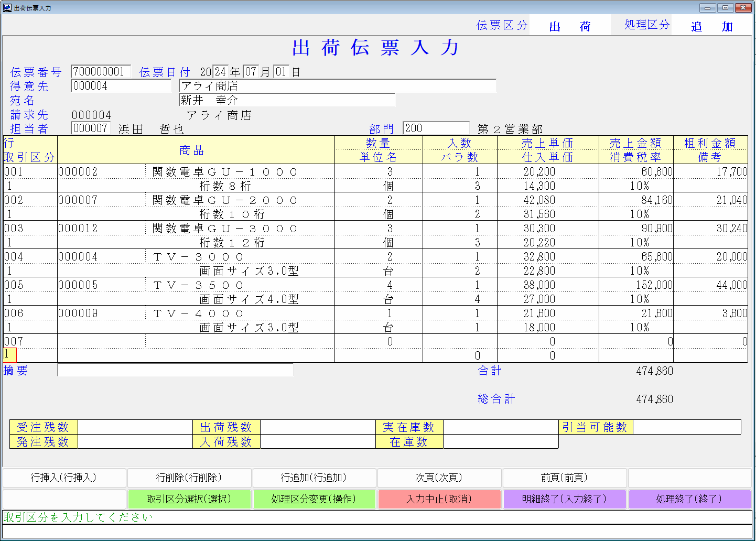The height and width of the screenshot is (541, 756).
Task: Click purchase price 27,000 in row 005
Action: coord(539,299)
